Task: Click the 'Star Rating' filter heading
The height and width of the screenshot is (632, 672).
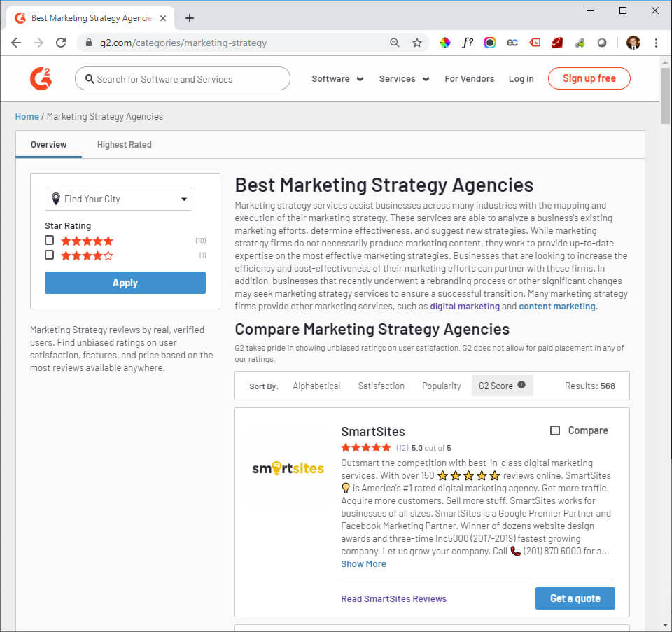Action: 68,226
